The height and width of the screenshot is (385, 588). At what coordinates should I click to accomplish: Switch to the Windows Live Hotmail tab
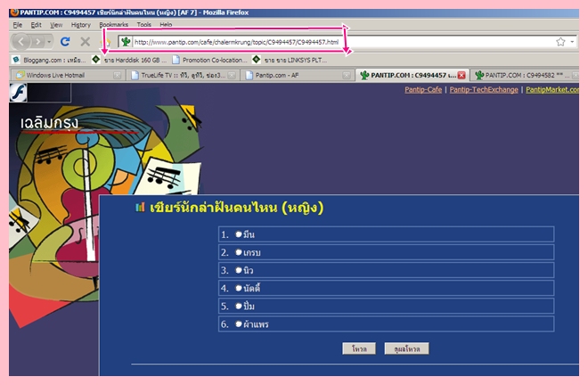pos(68,75)
